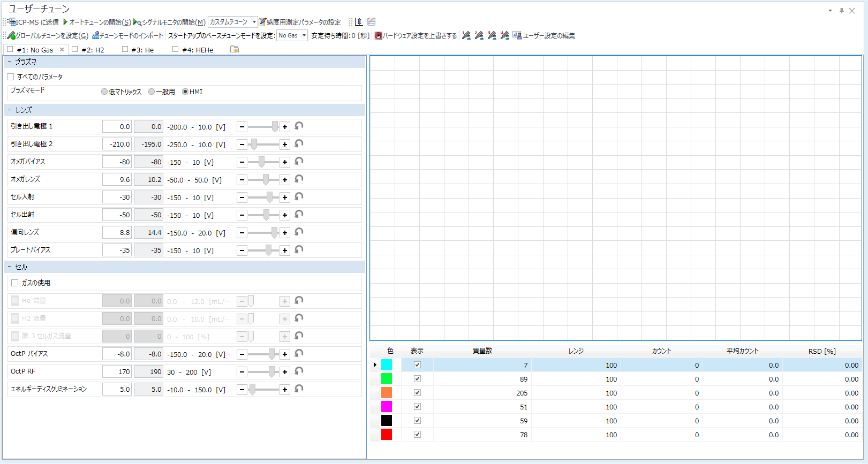Reset セル出射 value with revert icon
This screenshot has width=868, height=464.
click(299, 215)
